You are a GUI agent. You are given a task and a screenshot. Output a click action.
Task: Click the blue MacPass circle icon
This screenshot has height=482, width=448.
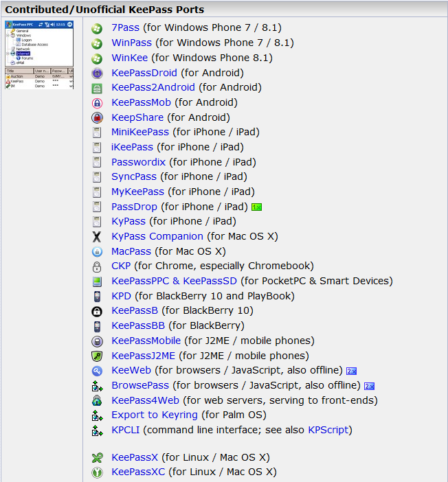click(x=97, y=252)
